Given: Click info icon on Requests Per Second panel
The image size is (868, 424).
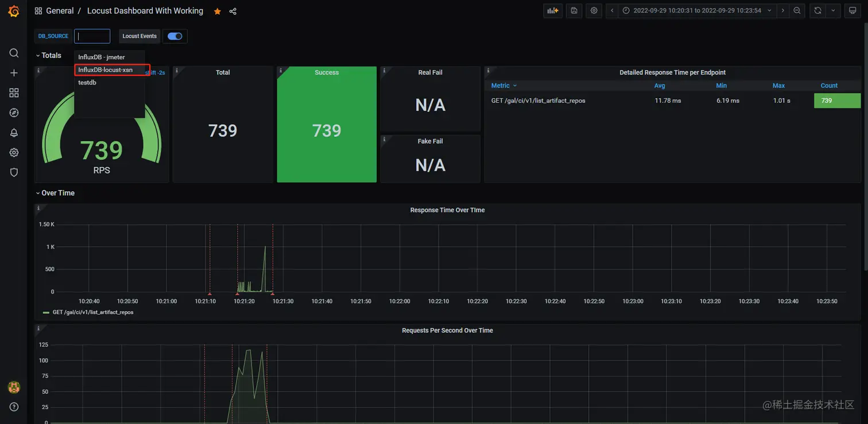Looking at the screenshot, I should (x=38, y=329).
